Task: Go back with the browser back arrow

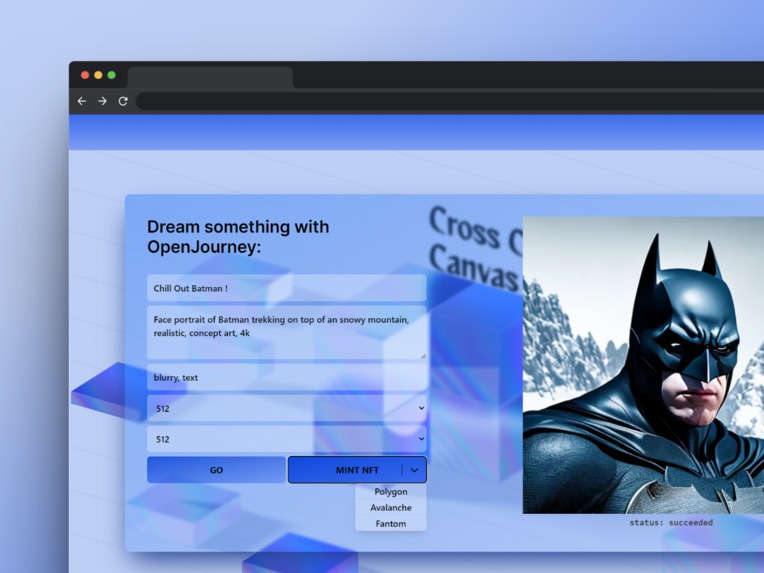Action: [81, 101]
